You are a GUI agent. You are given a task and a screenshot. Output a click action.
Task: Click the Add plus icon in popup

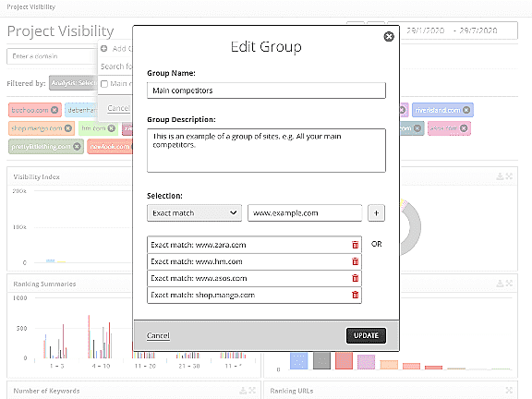[104, 49]
